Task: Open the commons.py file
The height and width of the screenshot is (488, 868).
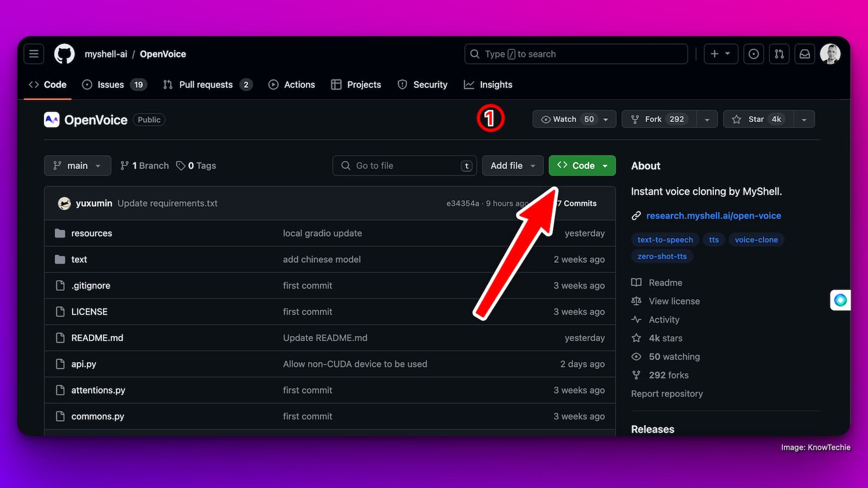Action: (98, 416)
